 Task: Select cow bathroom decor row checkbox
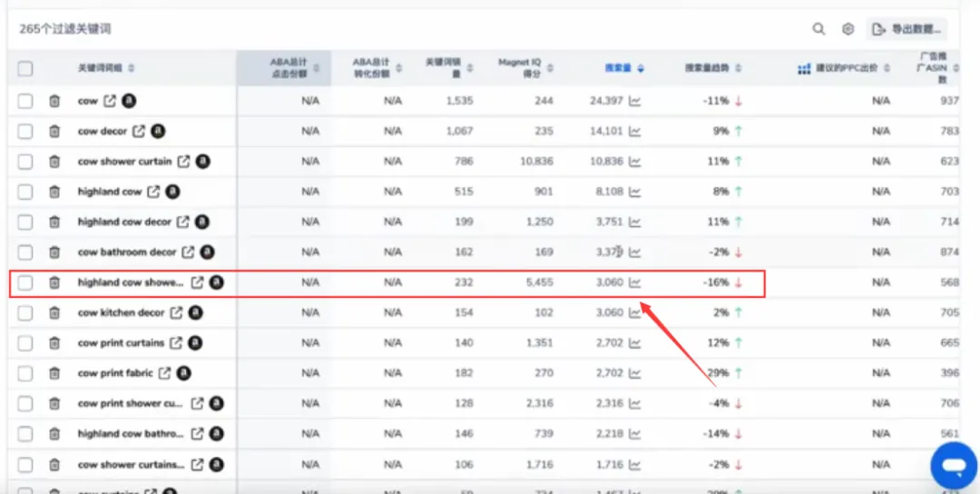pos(25,252)
